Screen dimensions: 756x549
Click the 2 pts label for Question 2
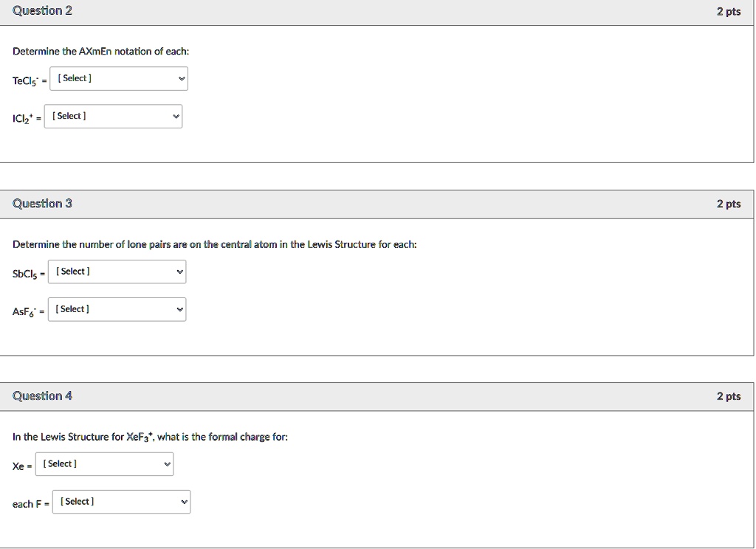pos(728,12)
